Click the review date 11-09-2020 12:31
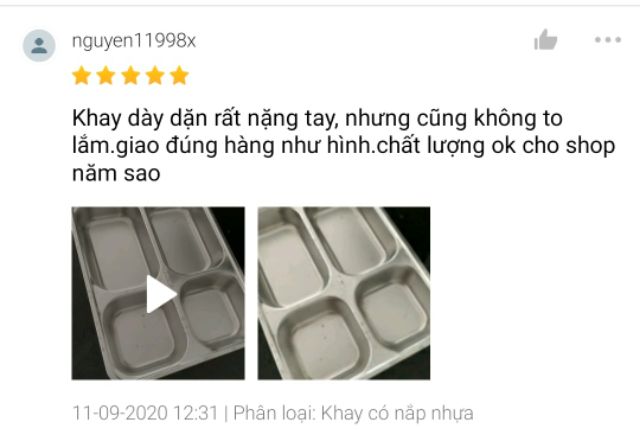Screen dimensions: 640x431 point(145,413)
